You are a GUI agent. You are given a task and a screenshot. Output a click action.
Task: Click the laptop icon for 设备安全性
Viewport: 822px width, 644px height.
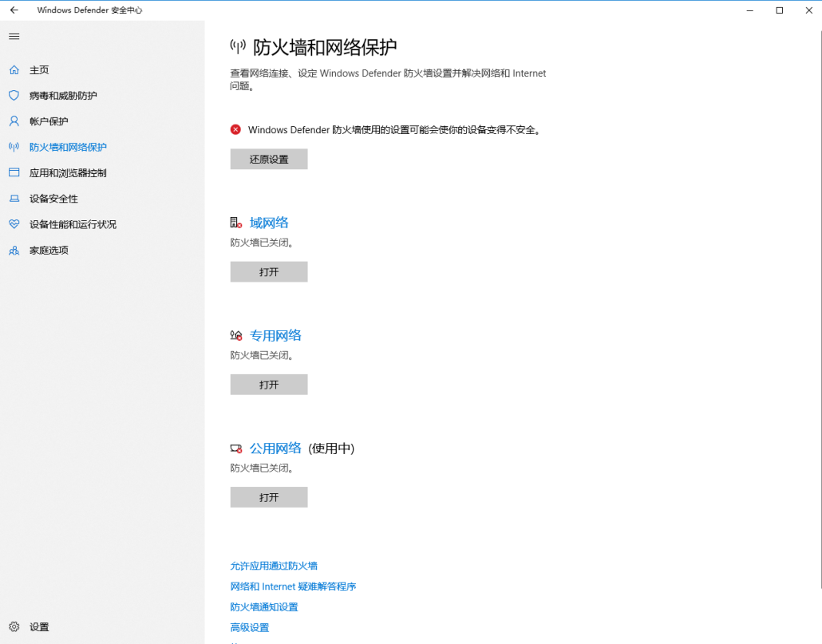pyautogui.click(x=14, y=198)
